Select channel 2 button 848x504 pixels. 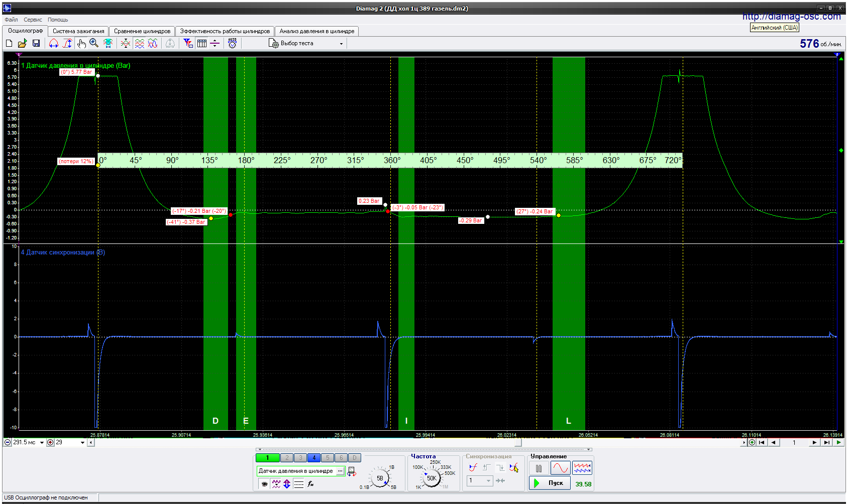pyautogui.click(x=287, y=458)
